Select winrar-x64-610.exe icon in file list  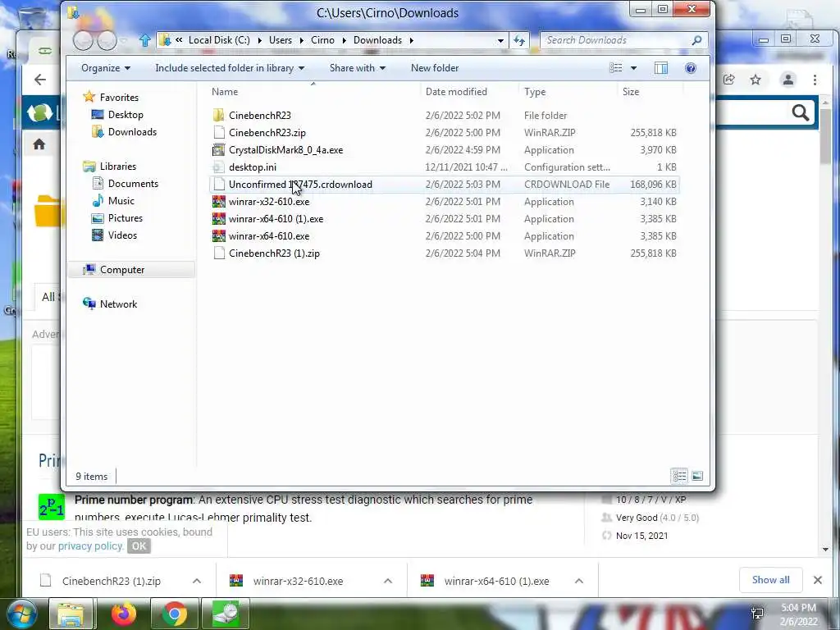click(x=218, y=235)
